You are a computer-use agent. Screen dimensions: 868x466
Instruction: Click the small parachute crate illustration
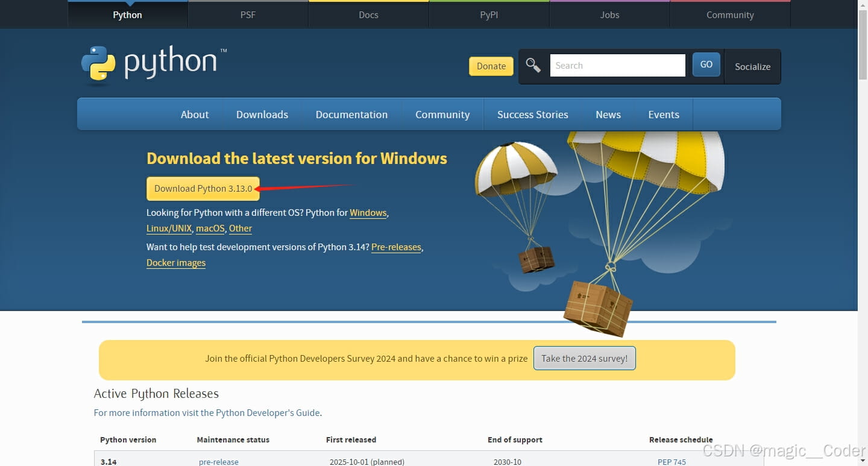(536, 259)
